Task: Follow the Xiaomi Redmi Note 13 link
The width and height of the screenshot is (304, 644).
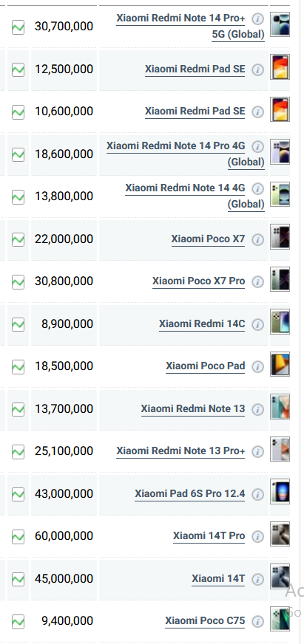Action: 193,408
